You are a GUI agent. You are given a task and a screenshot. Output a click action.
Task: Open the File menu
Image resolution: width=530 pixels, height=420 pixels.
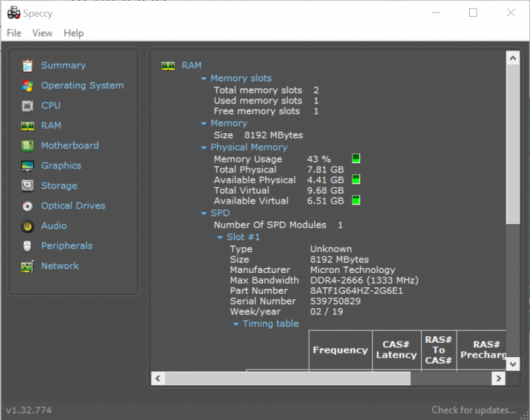point(14,33)
